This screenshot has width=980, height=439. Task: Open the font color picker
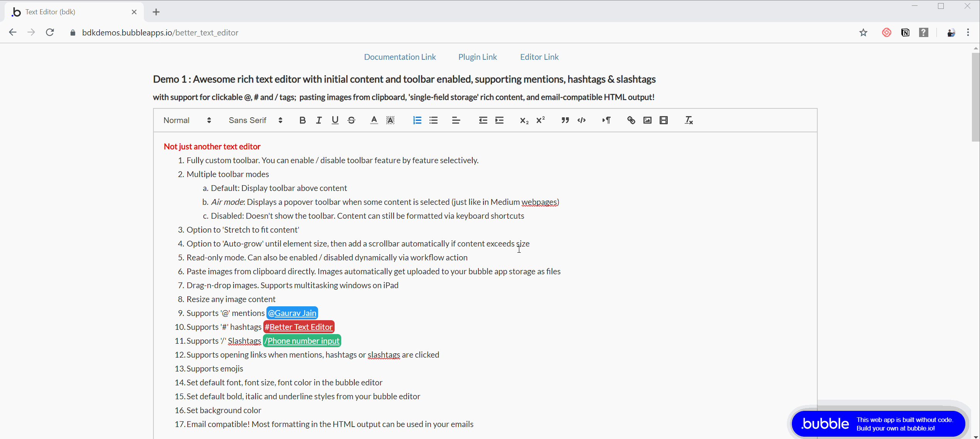pos(374,120)
